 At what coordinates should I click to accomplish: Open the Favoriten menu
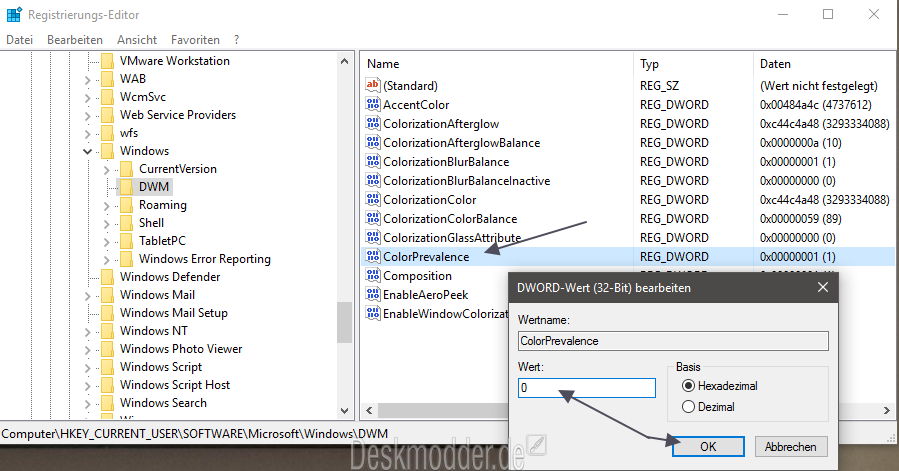pyautogui.click(x=195, y=40)
